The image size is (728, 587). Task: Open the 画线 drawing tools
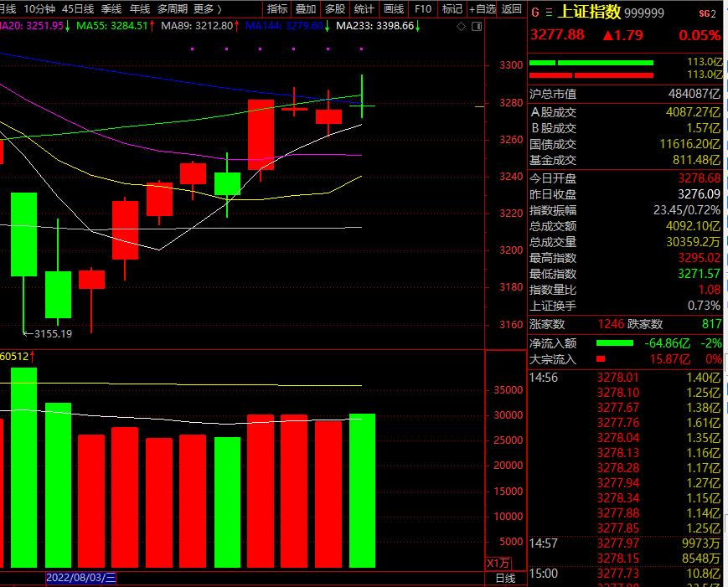point(393,9)
